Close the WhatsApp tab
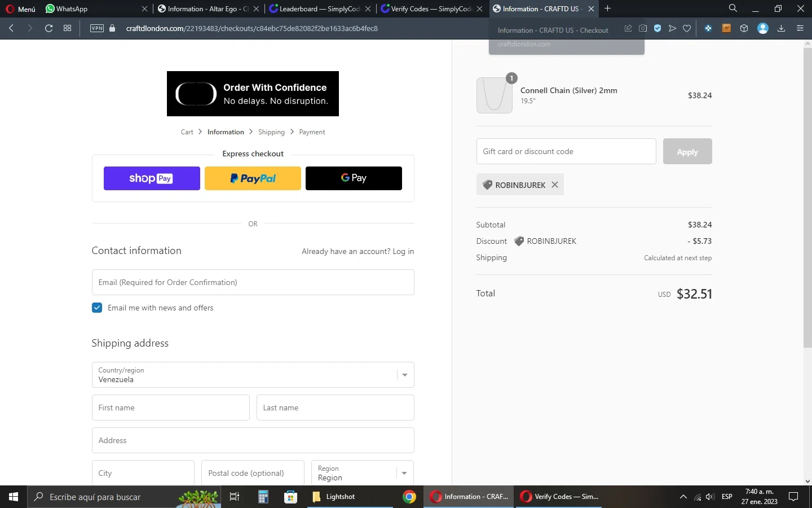 point(144,9)
